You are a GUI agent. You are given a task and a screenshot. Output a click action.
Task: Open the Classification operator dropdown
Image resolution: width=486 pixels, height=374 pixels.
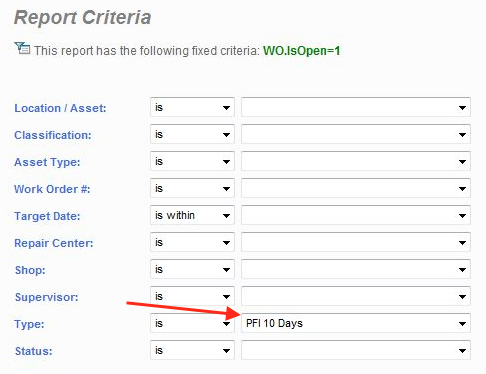click(x=192, y=135)
